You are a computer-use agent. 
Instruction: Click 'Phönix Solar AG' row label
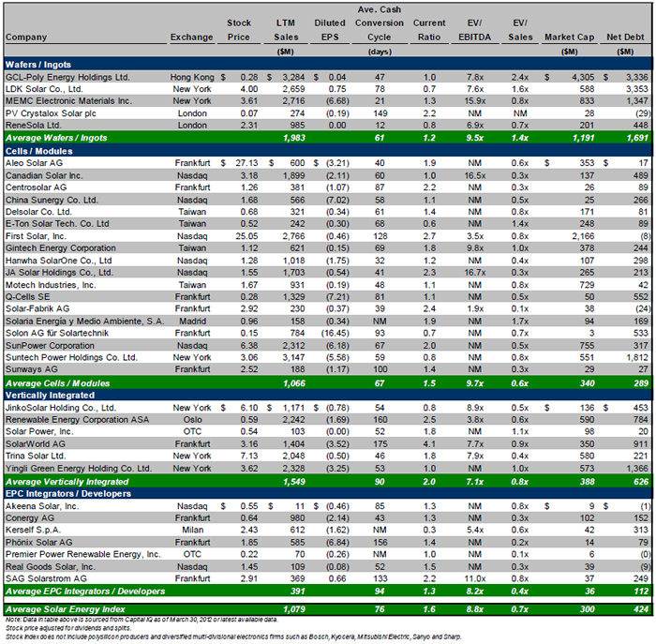(38, 543)
